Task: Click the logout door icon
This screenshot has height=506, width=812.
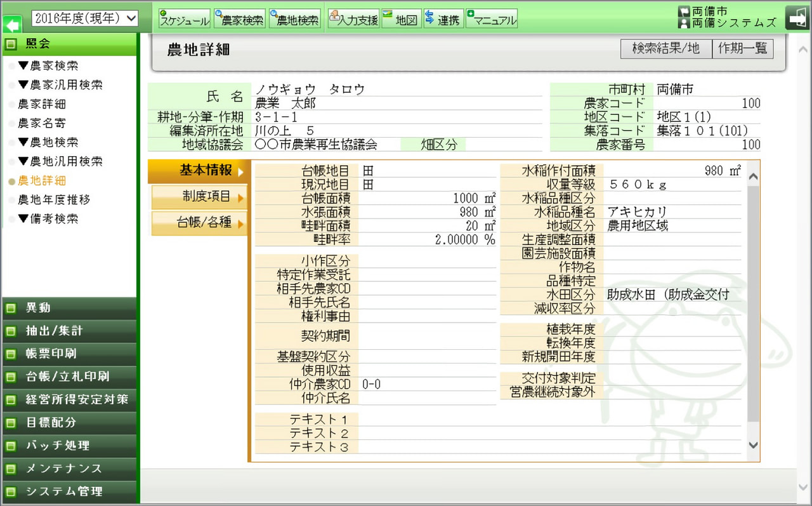Action: click(x=797, y=18)
